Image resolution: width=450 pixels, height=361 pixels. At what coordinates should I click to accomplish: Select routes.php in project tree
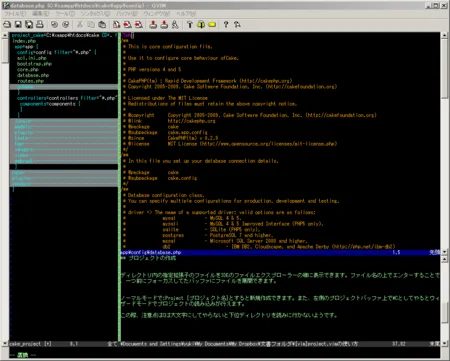click(30, 81)
